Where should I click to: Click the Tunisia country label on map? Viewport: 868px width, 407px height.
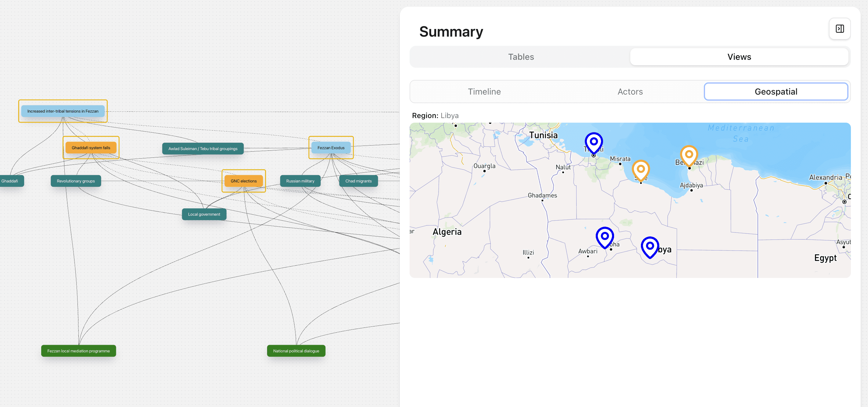543,135
